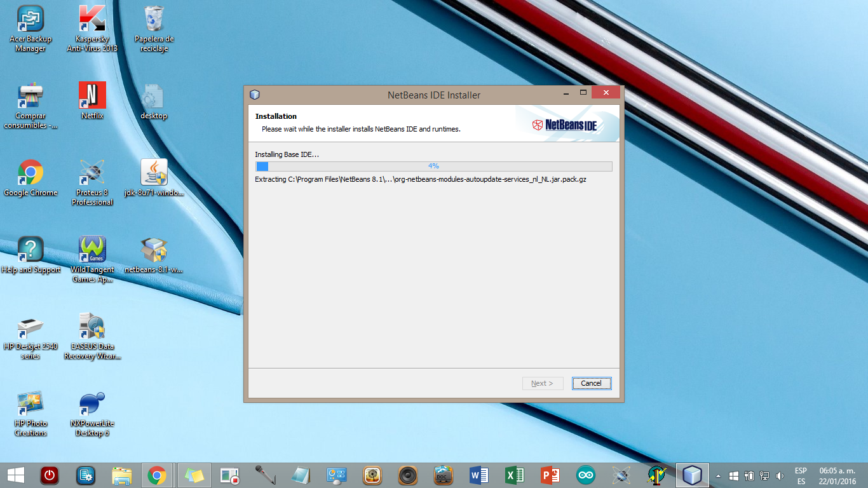Select HP Deskjet 2540 series icon
The height and width of the screenshot is (488, 868).
(31, 337)
